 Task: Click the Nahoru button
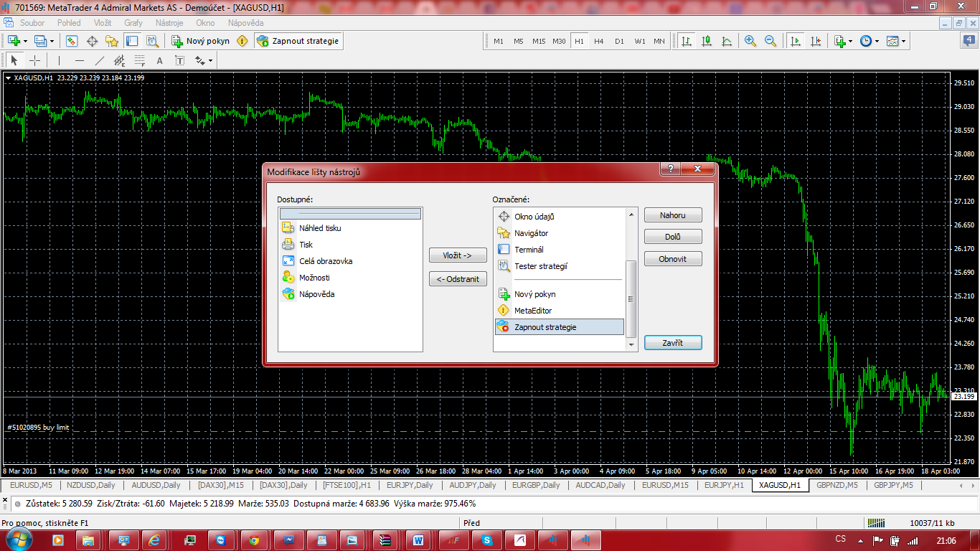pos(673,215)
